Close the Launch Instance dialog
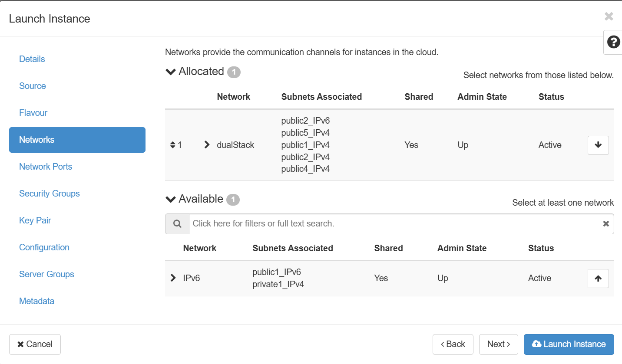Screen dimensions: 622x364 coord(609,17)
